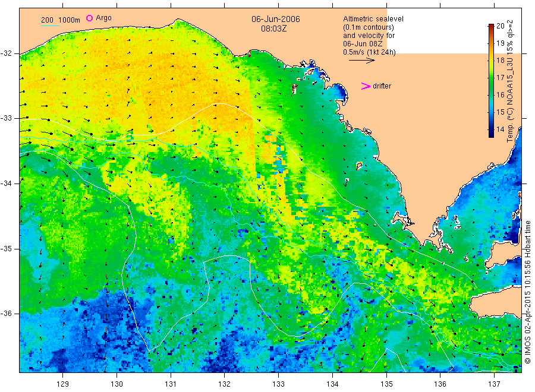The image size is (535, 392).
Task: Click the color bar value 20
Action: click(500, 26)
